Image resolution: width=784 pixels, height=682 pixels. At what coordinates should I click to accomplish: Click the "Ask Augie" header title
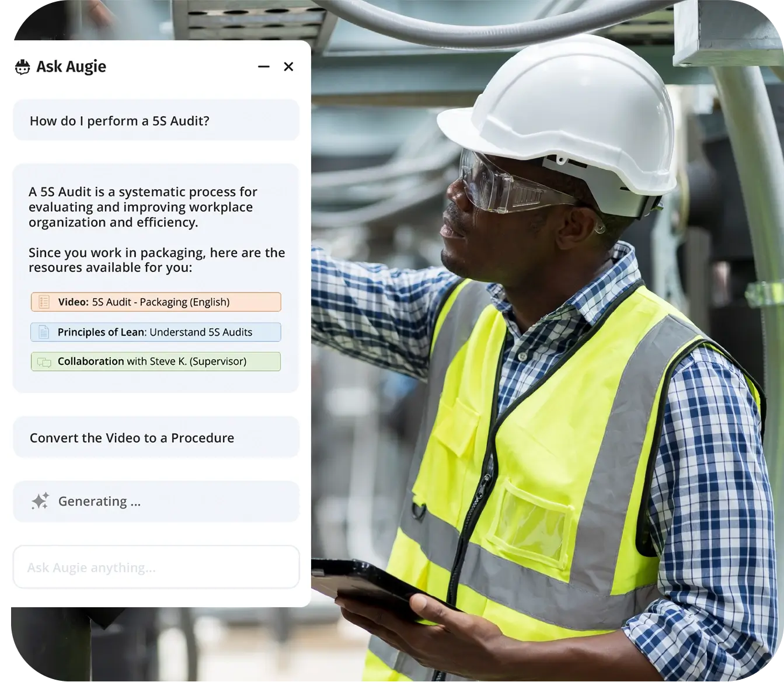[x=71, y=67]
